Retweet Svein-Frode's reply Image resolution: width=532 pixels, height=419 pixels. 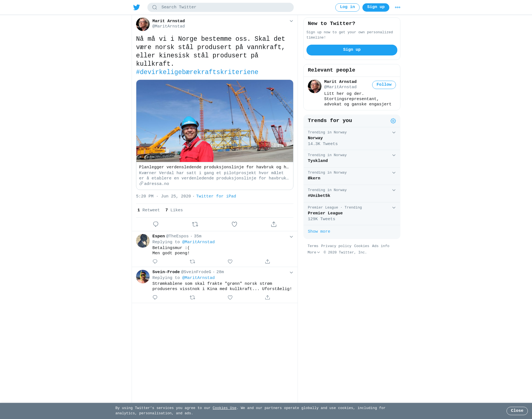(x=193, y=297)
